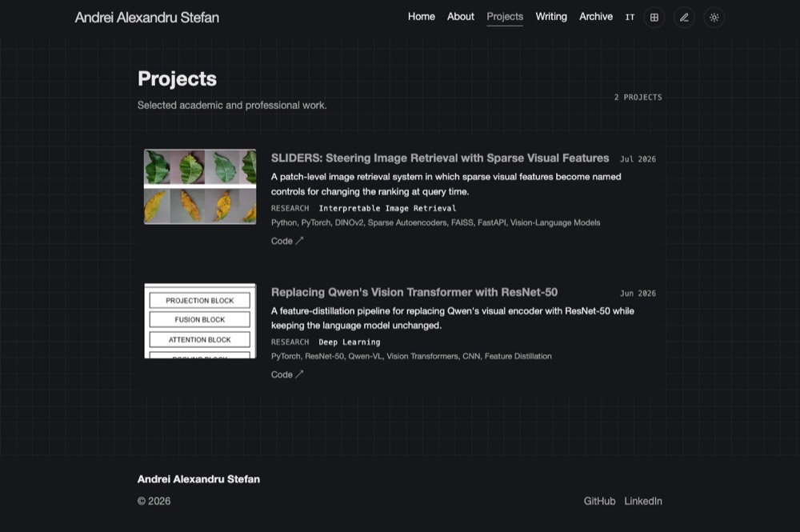
Task: Open the Home navigation item
Action: [422, 17]
